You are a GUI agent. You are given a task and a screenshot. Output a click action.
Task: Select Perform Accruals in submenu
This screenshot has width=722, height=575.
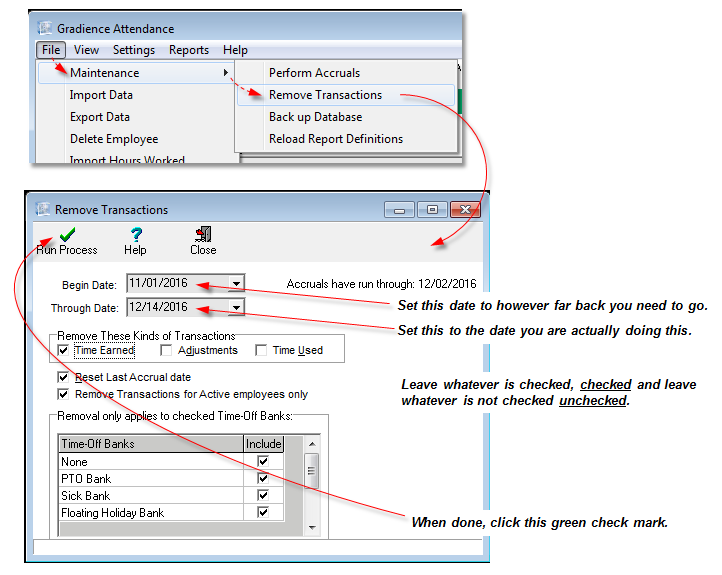point(314,73)
